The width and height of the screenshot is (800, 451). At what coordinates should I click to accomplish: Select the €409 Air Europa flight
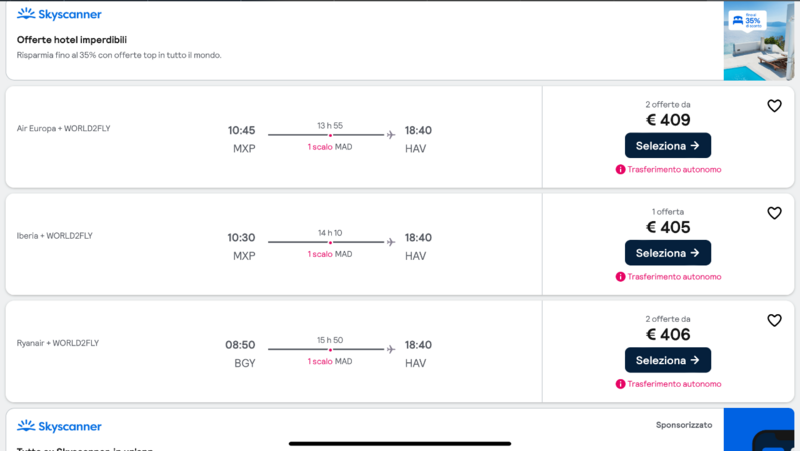point(667,145)
